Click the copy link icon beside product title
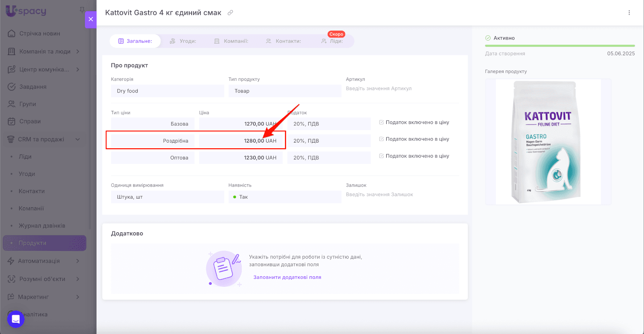This screenshot has width=644, height=334. pos(230,12)
